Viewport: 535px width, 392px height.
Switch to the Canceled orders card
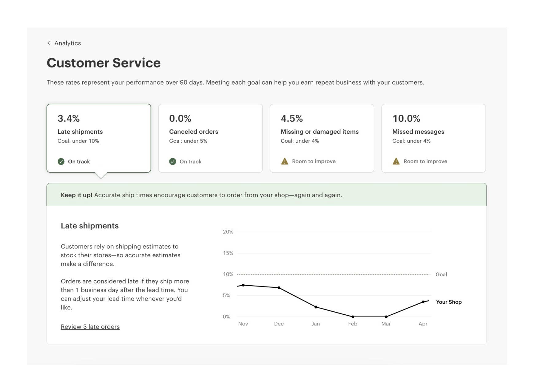pos(210,138)
